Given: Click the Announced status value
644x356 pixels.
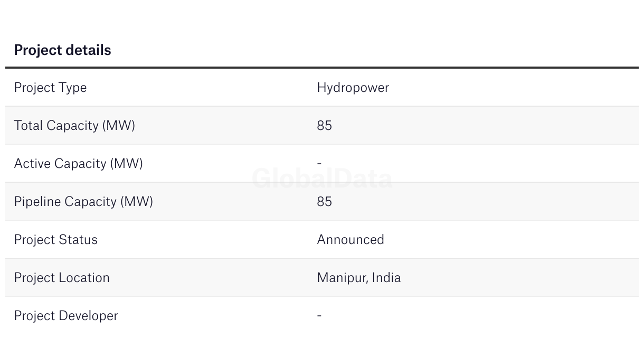Looking at the screenshot, I should click(351, 240).
